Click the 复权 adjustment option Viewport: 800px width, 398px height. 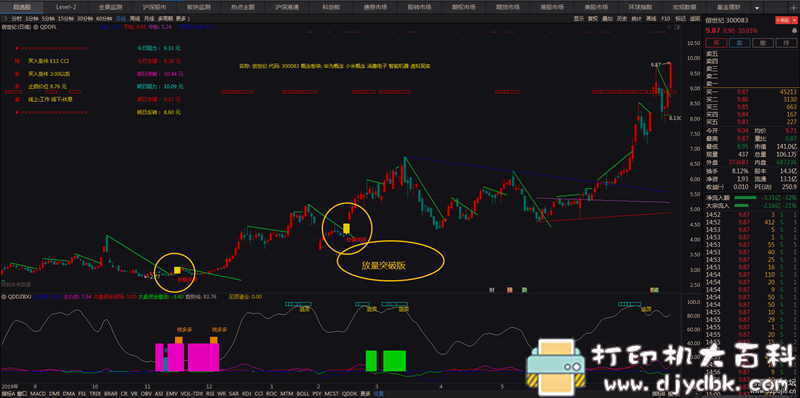coord(593,18)
